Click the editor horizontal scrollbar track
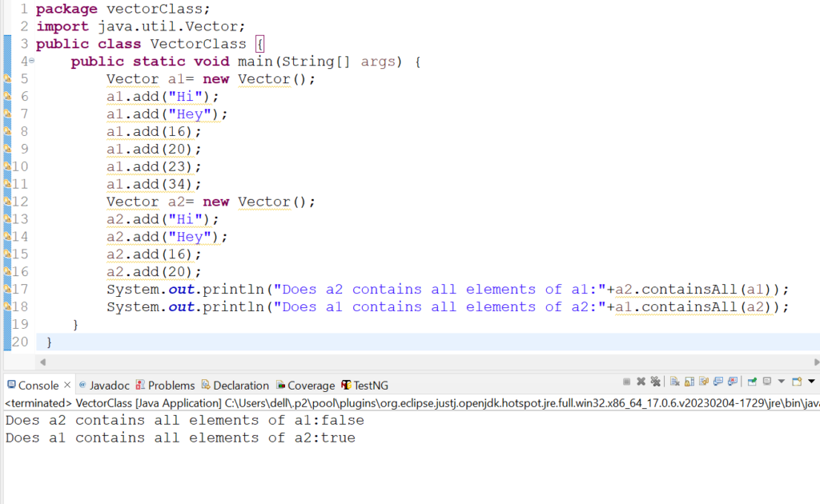The height and width of the screenshot is (504, 820). (x=429, y=362)
